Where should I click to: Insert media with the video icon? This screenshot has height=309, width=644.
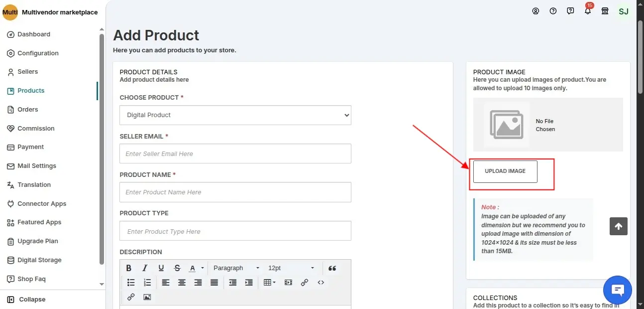(x=288, y=283)
